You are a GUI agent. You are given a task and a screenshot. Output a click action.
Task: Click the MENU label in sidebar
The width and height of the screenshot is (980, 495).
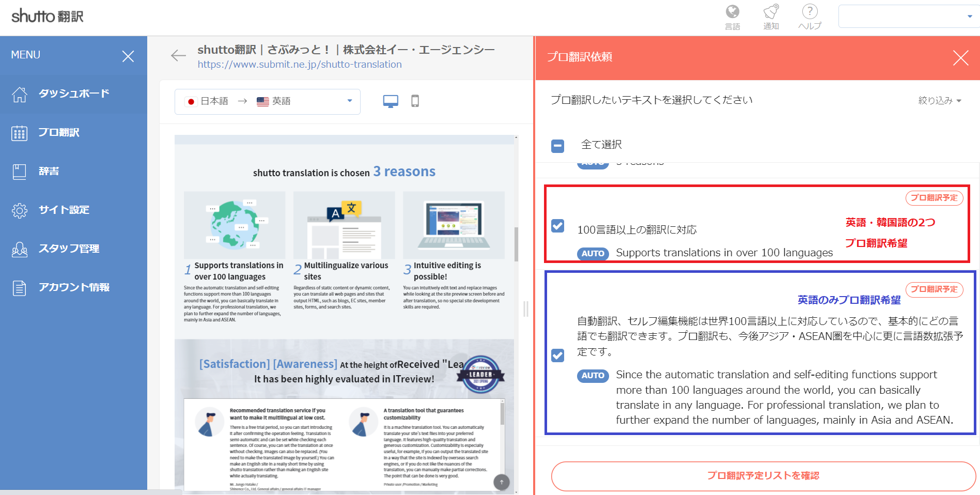[x=26, y=55]
